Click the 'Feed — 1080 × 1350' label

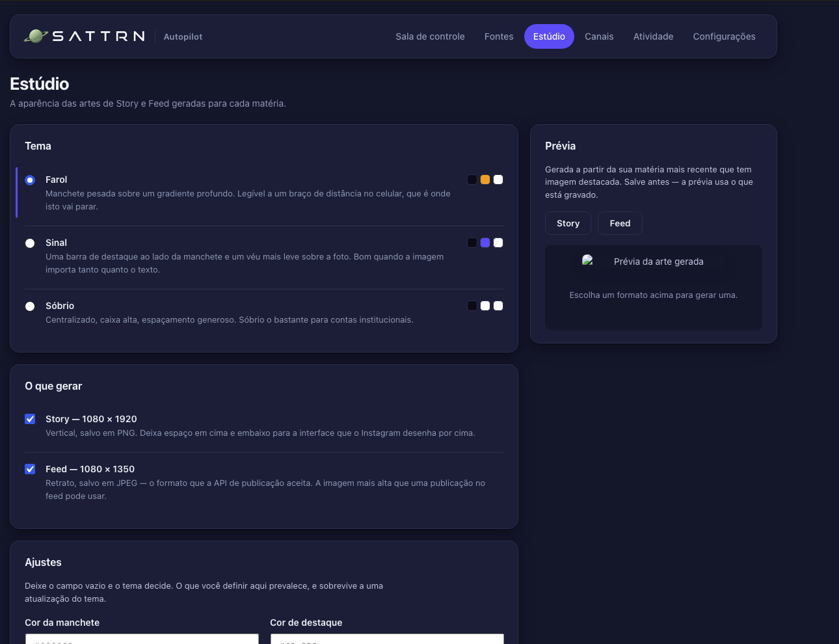[x=90, y=469]
